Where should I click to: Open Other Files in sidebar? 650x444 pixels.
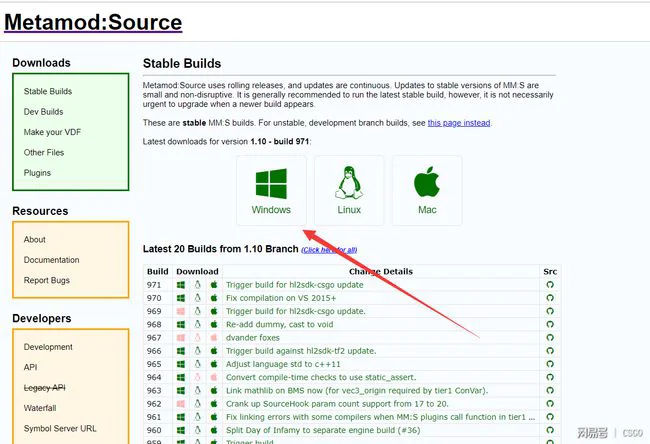(x=44, y=152)
